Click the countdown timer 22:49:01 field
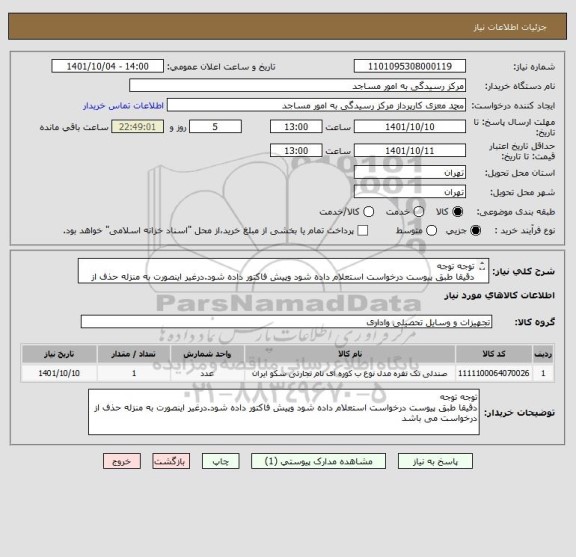 137,127
